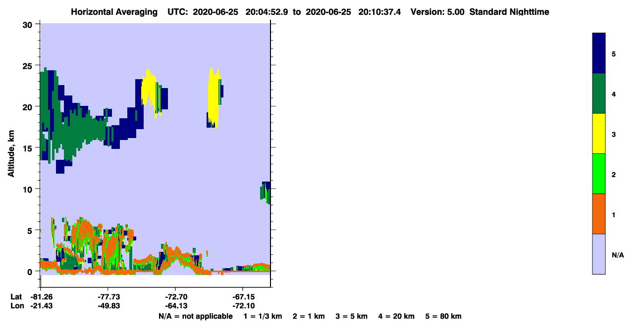644x330 pixels.
Task: Click the '1 = 1/3 km' legend entry
Action: [263, 316]
